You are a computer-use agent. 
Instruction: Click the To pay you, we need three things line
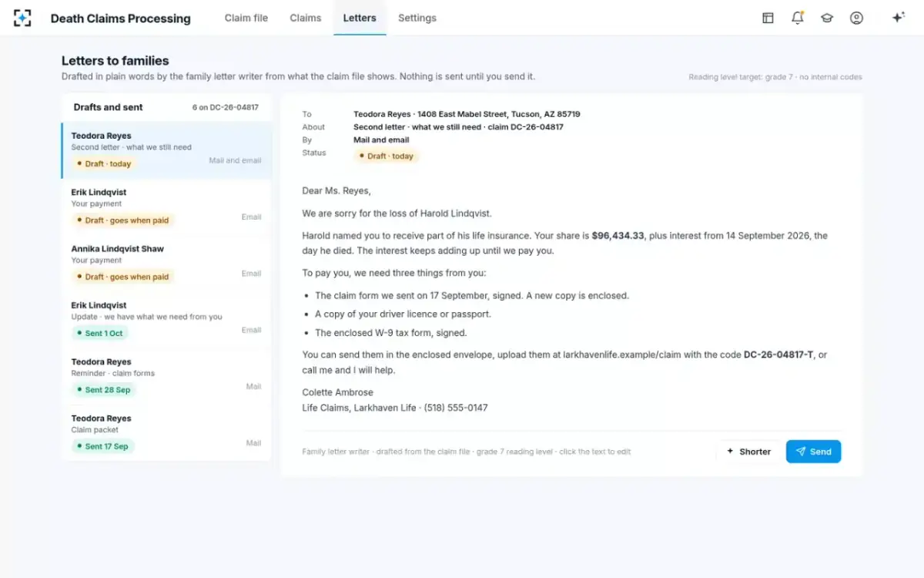point(394,273)
